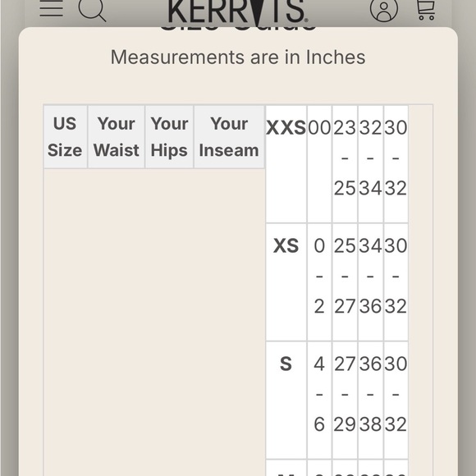Select the '34 - 36' hips cell

click(371, 282)
